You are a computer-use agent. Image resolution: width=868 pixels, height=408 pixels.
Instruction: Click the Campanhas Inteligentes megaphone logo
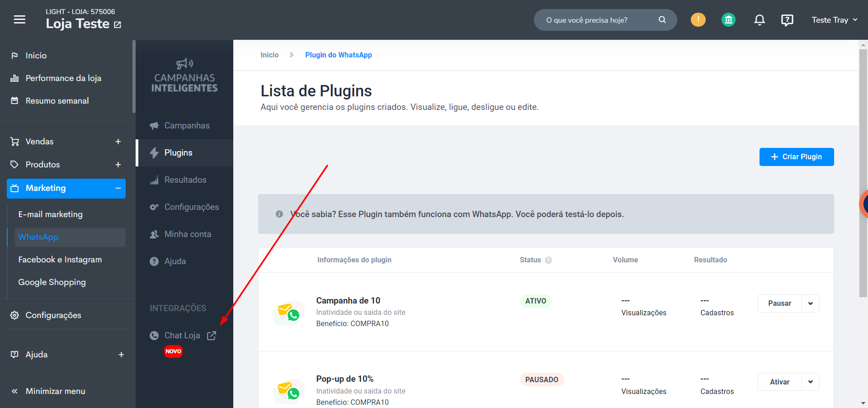(x=184, y=75)
